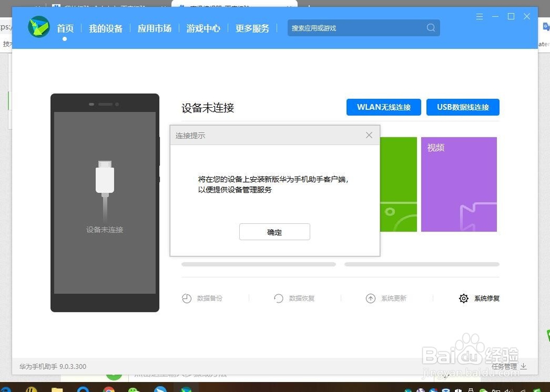Click the 数据备份 clock icon
The image size is (550, 392).
pos(186,299)
